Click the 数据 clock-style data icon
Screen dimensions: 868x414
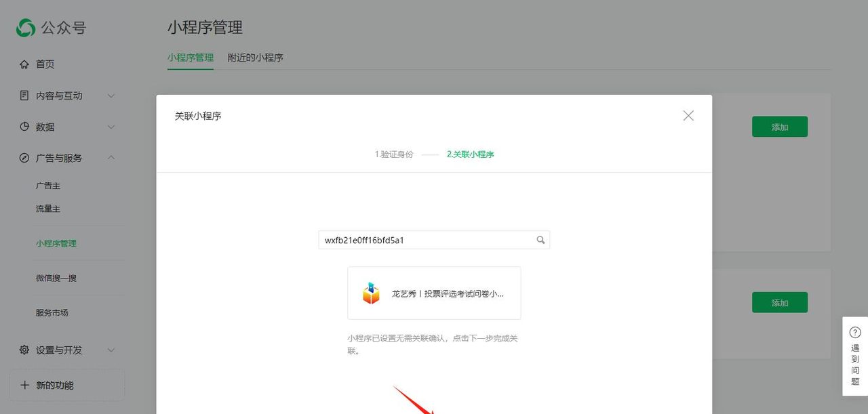pos(22,127)
